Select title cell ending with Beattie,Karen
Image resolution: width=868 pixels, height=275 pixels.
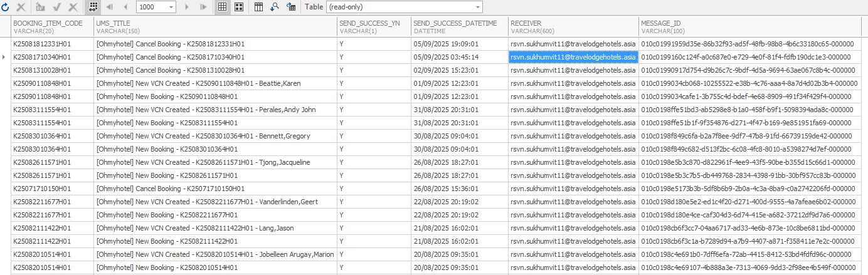(x=216, y=83)
